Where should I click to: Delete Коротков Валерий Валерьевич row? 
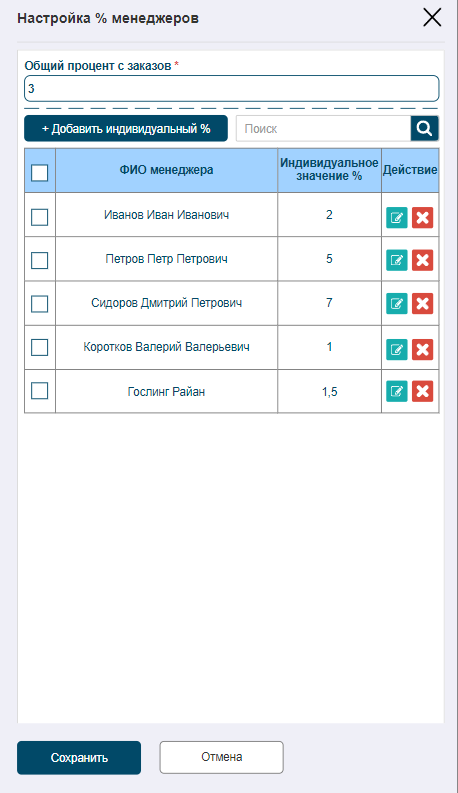tap(423, 349)
